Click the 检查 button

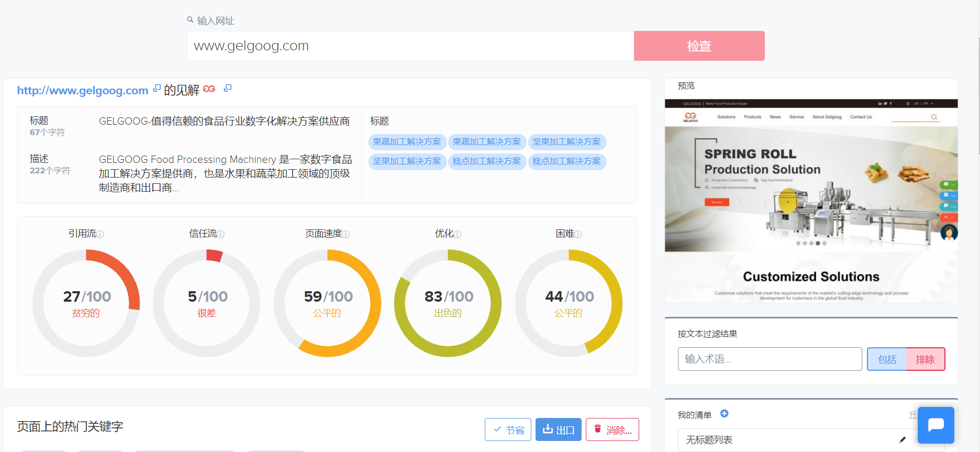pos(699,46)
